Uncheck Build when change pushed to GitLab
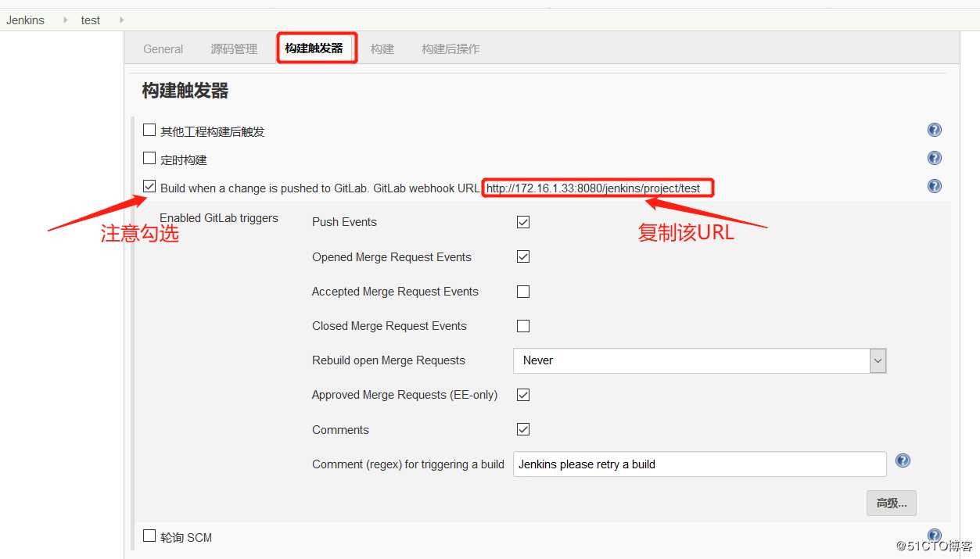This screenshot has height=559, width=980. coord(149,187)
